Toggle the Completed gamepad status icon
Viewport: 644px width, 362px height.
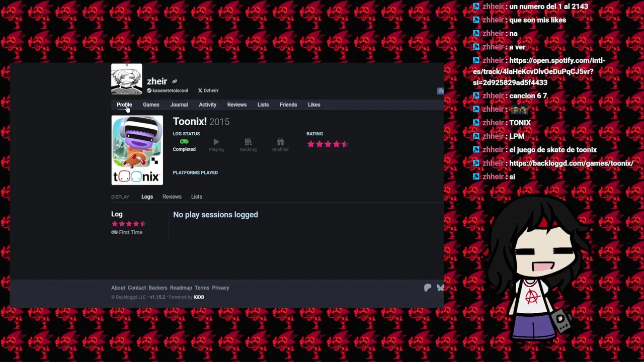(x=184, y=142)
